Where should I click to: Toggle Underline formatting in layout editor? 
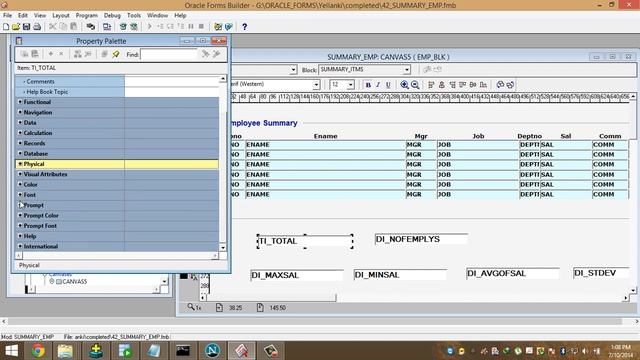388,85
